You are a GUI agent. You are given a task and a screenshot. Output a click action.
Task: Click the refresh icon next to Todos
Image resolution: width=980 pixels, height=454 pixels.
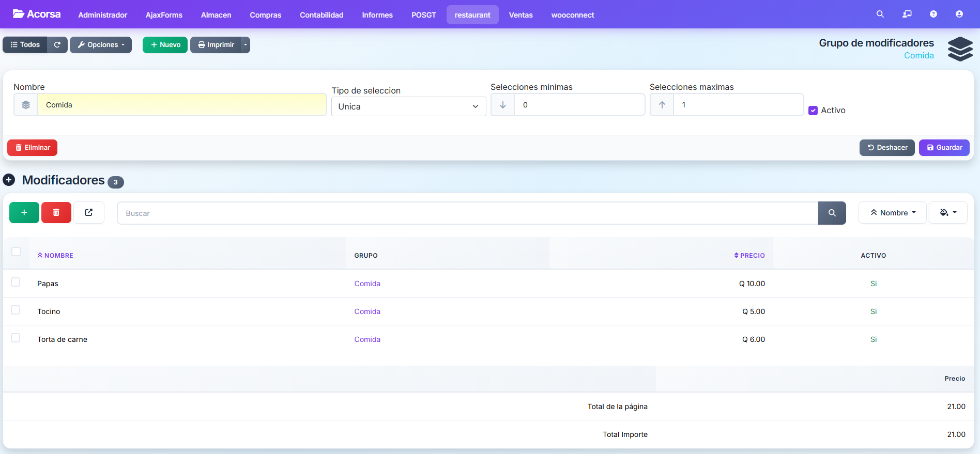57,45
